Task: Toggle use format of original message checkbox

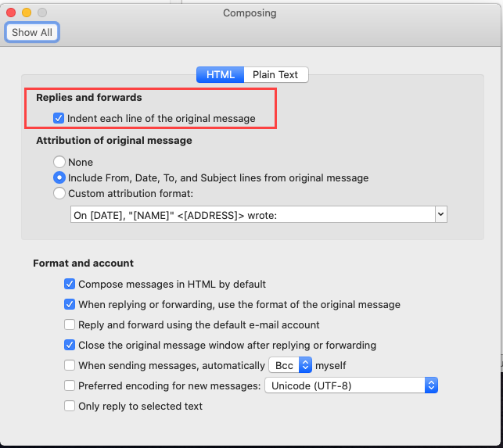Action: [70, 304]
